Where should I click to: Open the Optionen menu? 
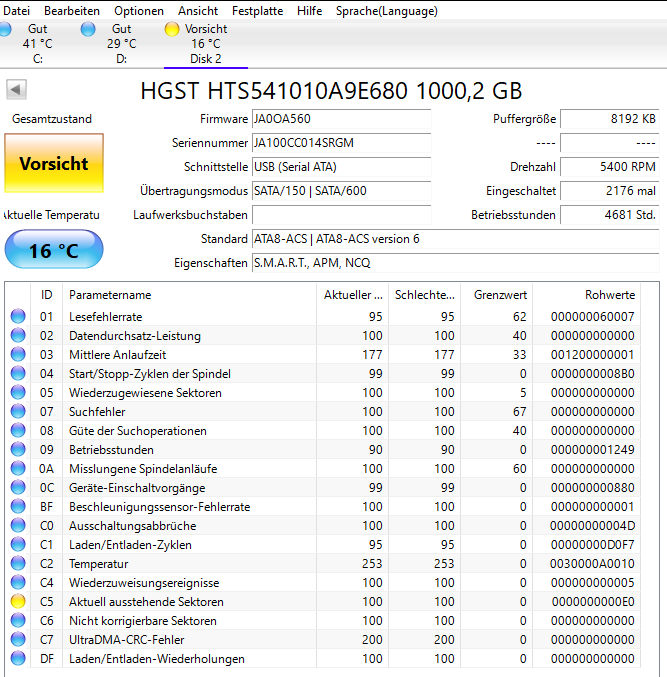[139, 11]
